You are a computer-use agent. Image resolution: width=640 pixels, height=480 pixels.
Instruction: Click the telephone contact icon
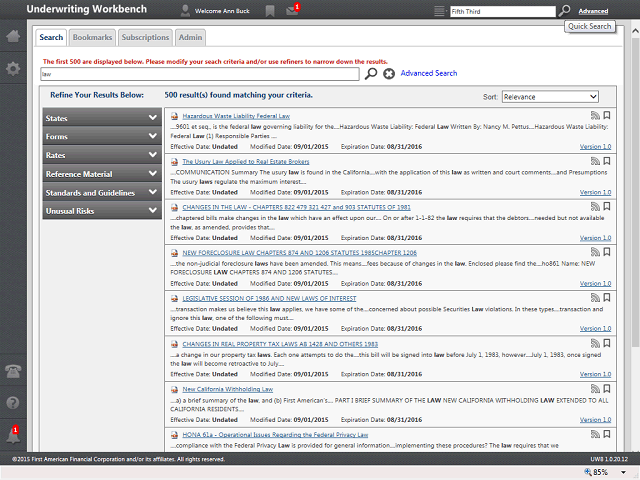coord(13,371)
